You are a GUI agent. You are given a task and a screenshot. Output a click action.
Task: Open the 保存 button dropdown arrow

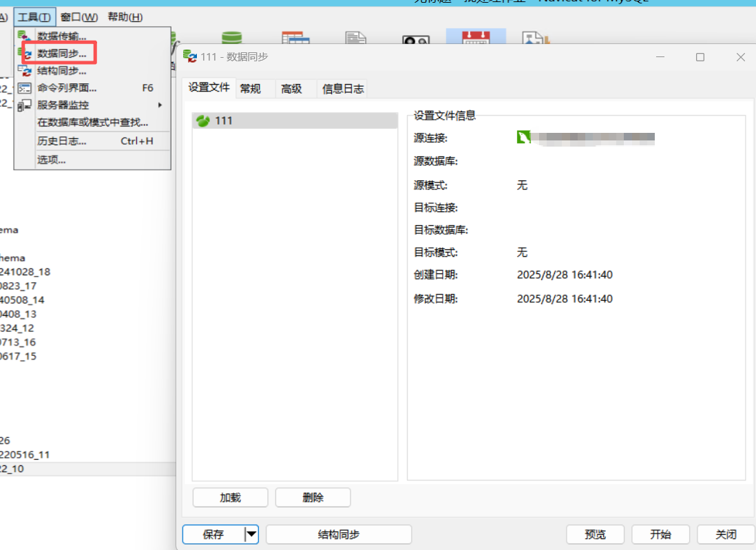251,535
